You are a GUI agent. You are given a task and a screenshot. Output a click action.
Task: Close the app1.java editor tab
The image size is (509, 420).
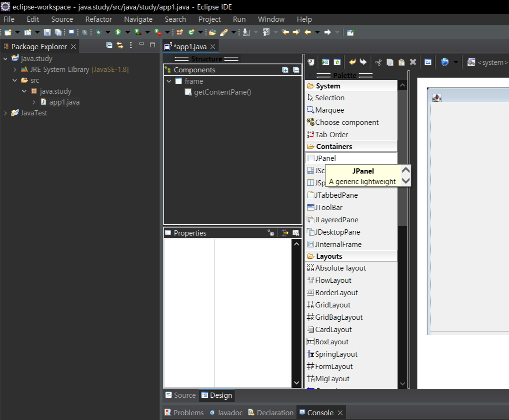point(213,47)
